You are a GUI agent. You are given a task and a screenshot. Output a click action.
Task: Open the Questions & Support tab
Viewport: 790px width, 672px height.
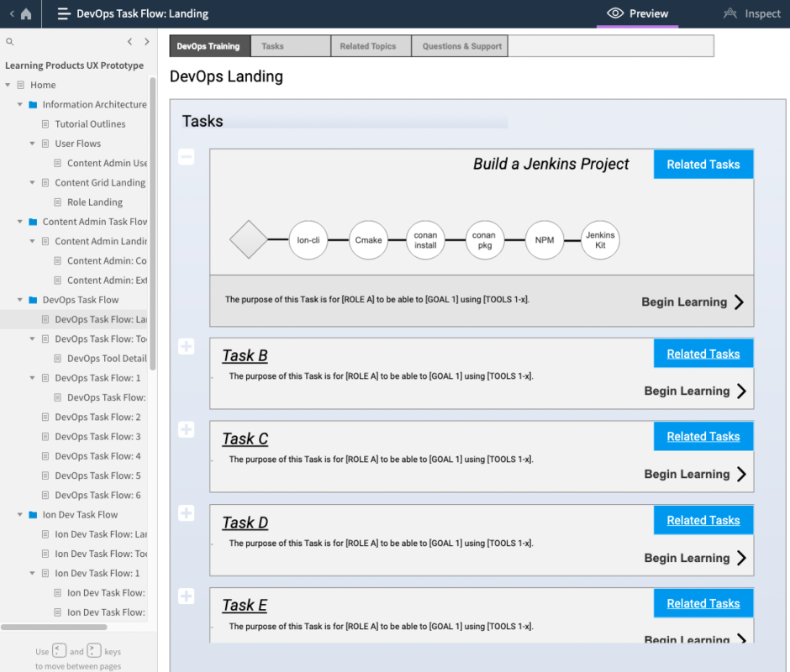point(460,46)
